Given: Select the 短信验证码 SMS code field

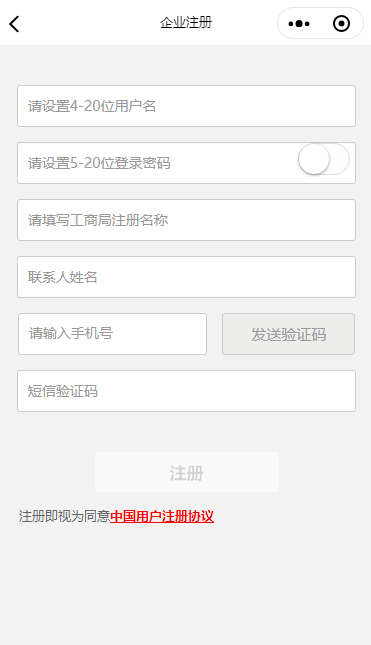Looking at the screenshot, I should 186,391.
